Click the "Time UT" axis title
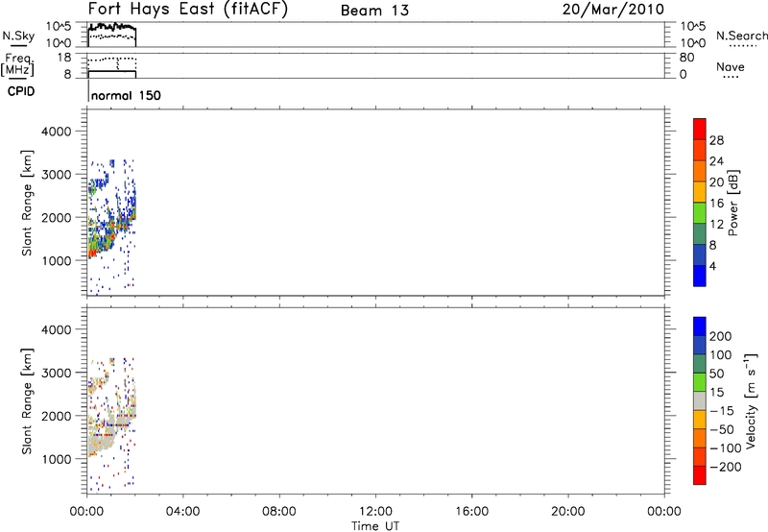Screen dimensions: 768x532 click(x=375, y=526)
